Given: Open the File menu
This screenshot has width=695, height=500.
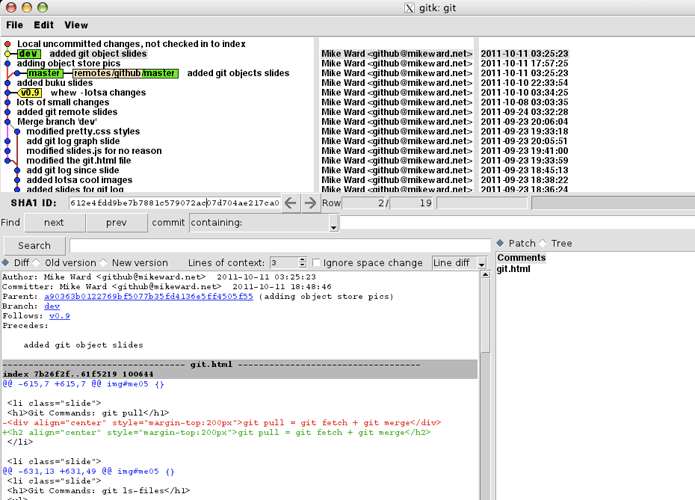Looking at the screenshot, I should [x=14, y=25].
